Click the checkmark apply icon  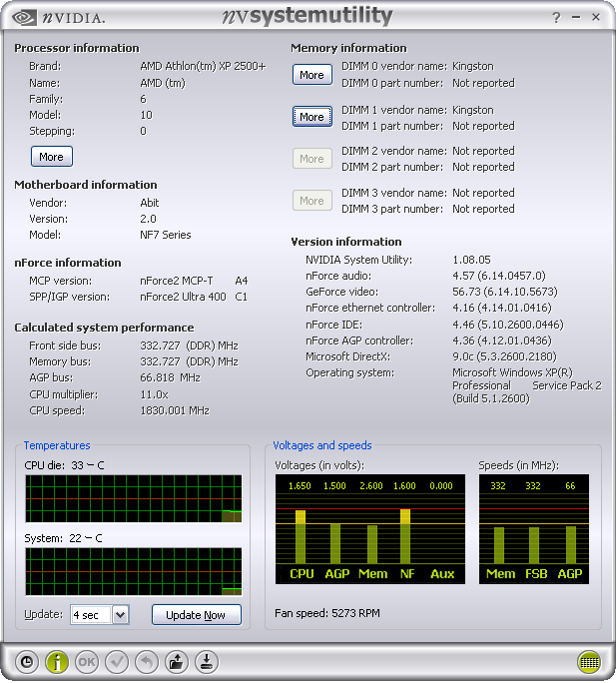(117, 661)
